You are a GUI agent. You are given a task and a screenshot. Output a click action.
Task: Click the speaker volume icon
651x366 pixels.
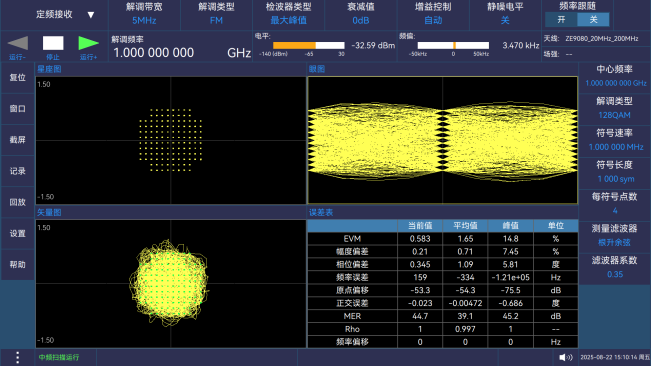[x=565, y=357]
